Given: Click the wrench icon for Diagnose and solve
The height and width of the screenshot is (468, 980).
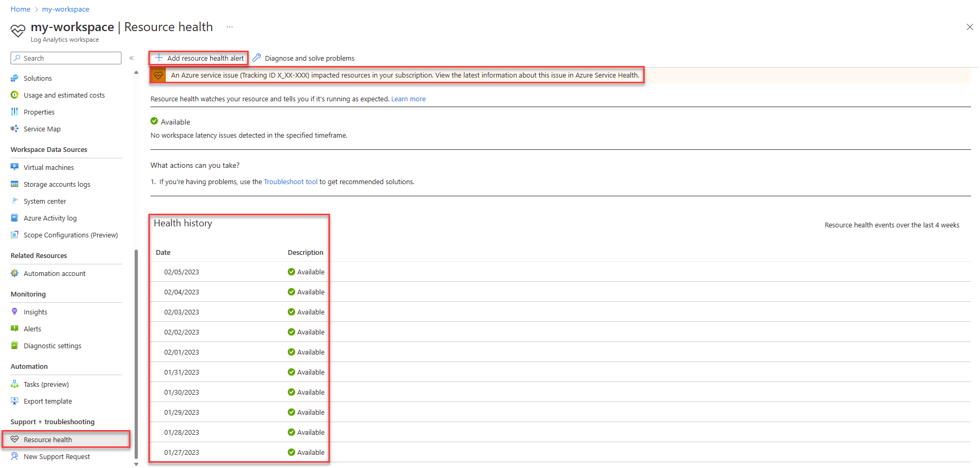Looking at the screenshot, I should [257, 58].
